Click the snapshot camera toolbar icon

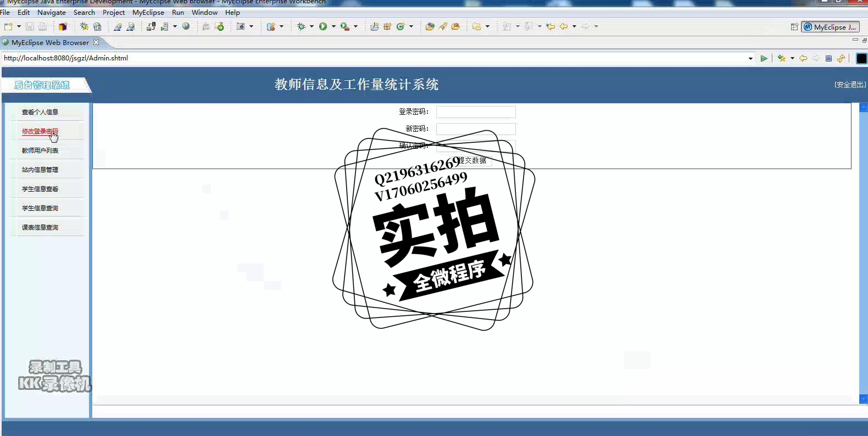(x=241, y=26)
